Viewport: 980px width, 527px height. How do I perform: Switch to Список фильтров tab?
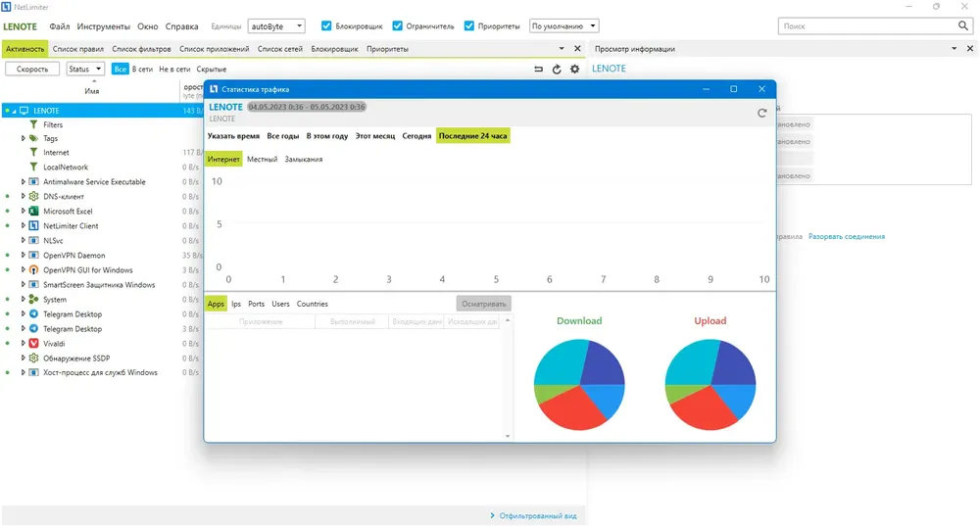point(141,49)
